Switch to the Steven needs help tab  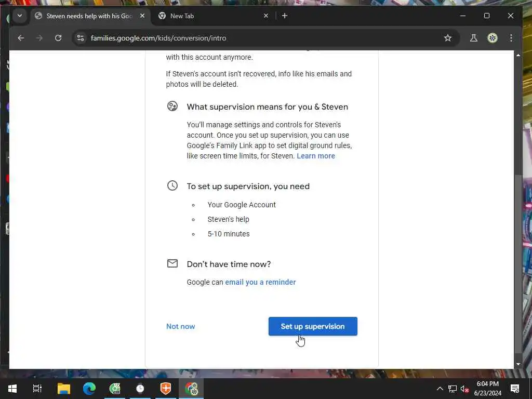point(90,16)
